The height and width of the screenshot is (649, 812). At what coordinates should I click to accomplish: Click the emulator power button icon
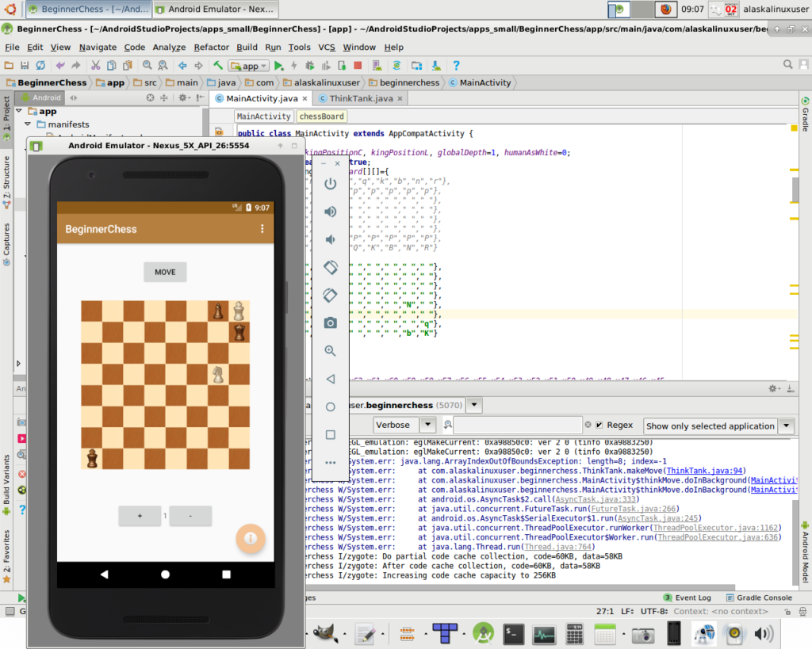[331, 184]
